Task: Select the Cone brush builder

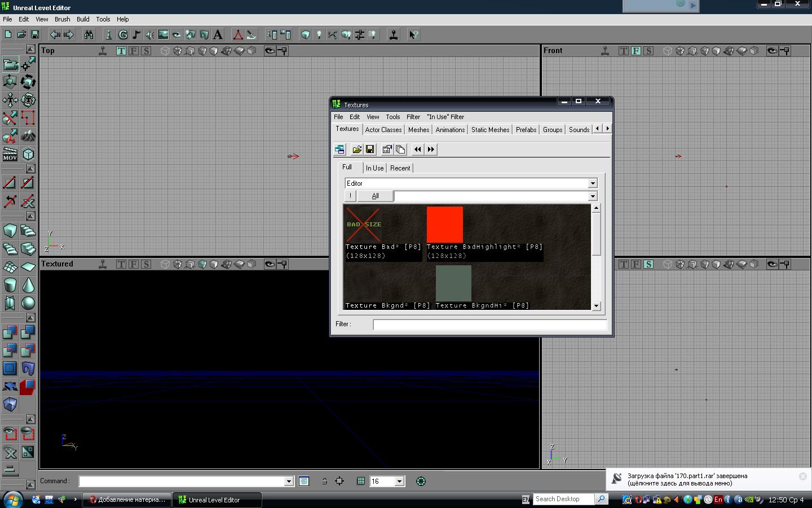Action: (28, 285)
